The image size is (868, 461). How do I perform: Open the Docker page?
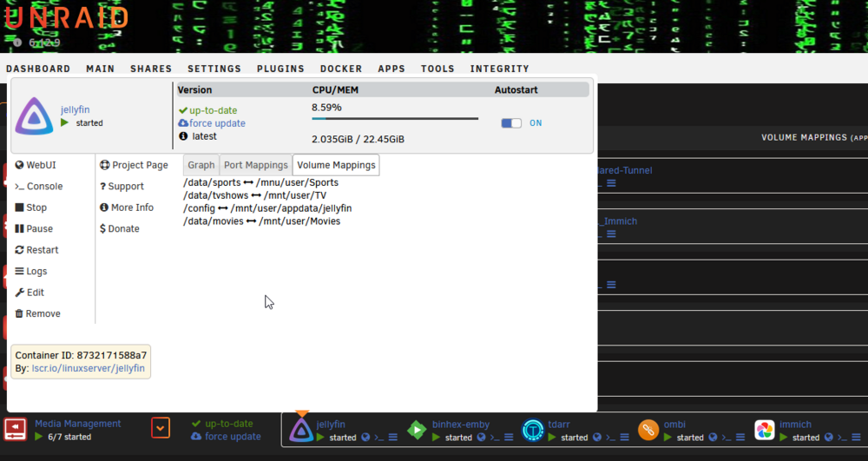(341, 69)
